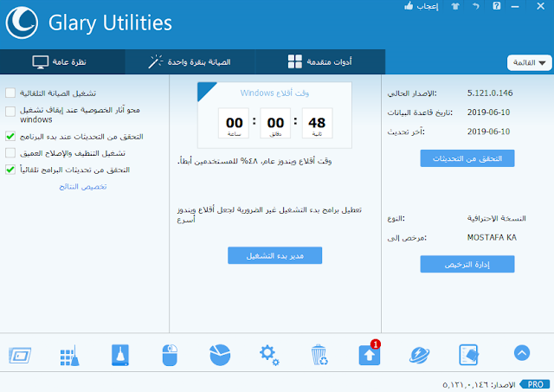Click status bar version الإصدار text
554x392 pixels.
[x=479, y=384]
